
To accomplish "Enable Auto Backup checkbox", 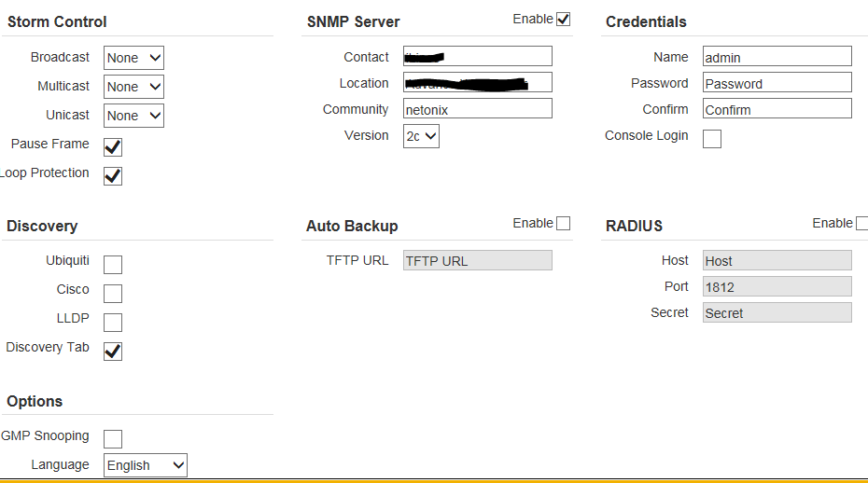I will point(563,223).
